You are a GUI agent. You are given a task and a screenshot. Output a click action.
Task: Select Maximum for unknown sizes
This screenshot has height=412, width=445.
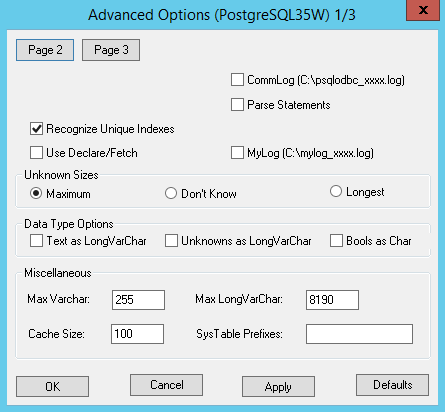click(36, 193)
